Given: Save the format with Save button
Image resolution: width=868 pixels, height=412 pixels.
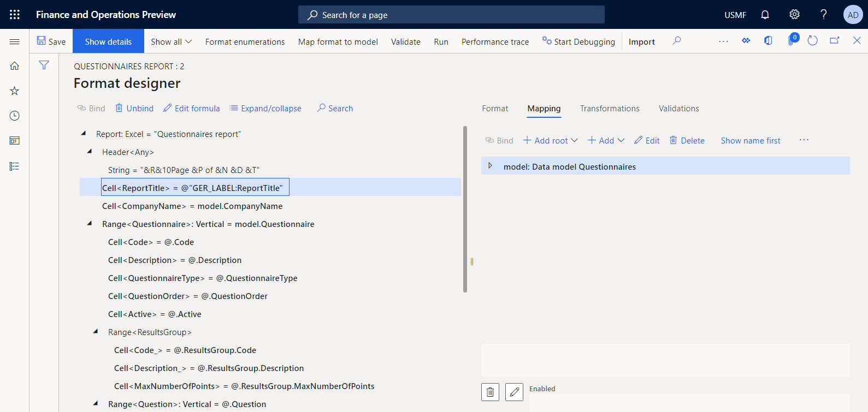Looking at the screenshot, I should coord(51,41).
